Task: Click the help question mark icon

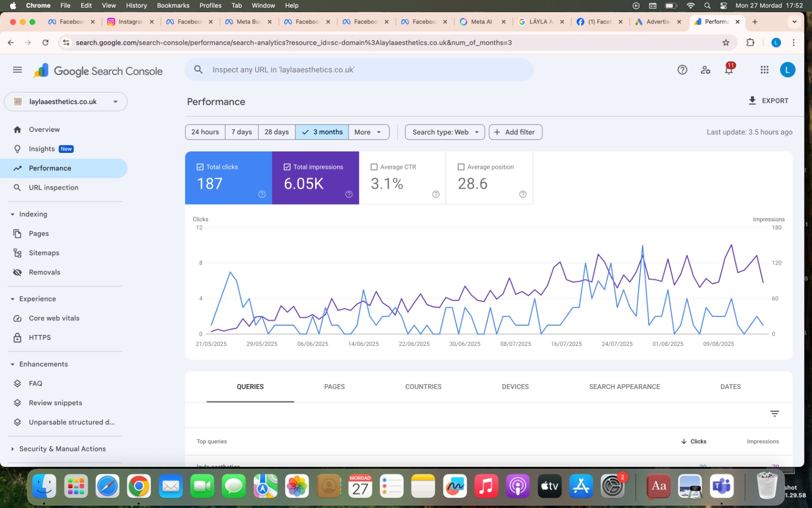Action: [x=682, y=70]
